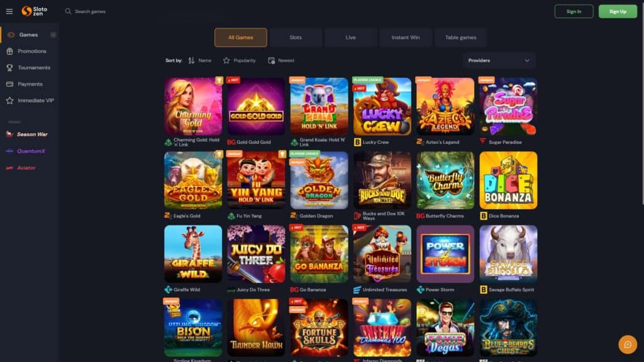644x362 pixels.
Task: Click the Sign In button
Action: (x=574, y=11)
